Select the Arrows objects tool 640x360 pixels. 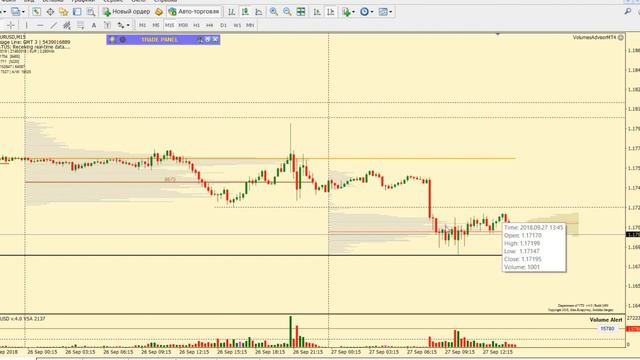121,25
